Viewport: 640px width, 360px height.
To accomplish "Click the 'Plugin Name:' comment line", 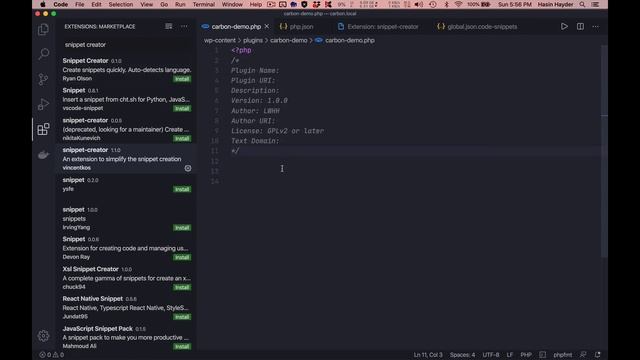I will (255, 71).
